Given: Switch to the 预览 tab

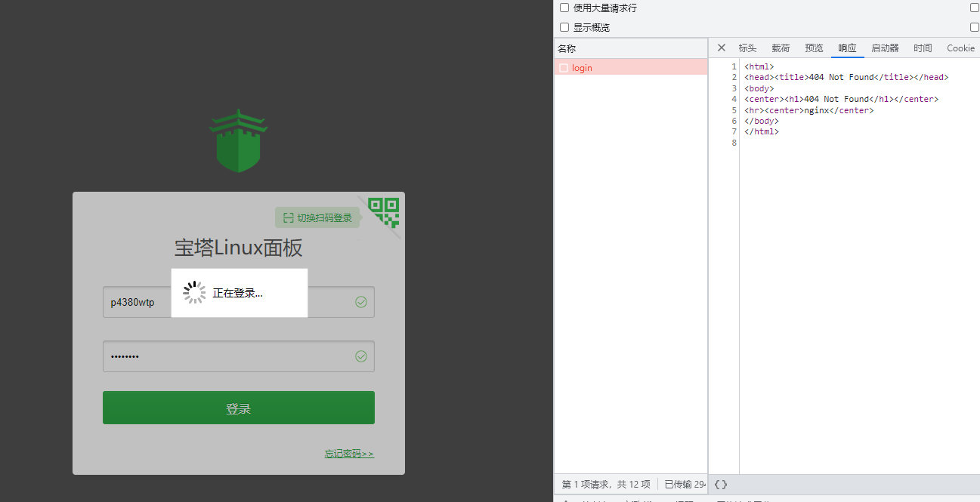Looking at the screenshot, I should click(814, 48).
